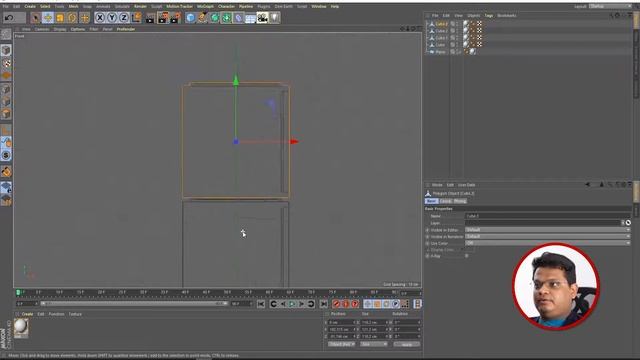Open viewport Options menu
The height and width of the screenshot is (360, 640).
[x=78, y=29]
